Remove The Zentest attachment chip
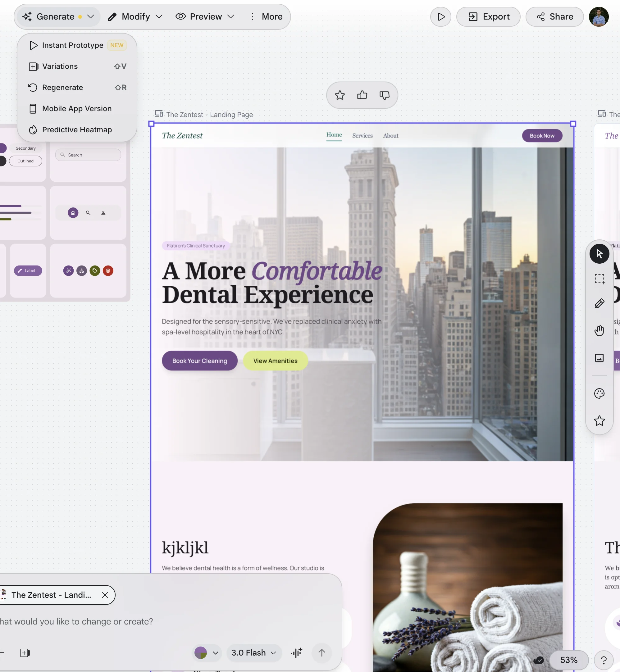 pyautogui.click(x=105, y=595)
